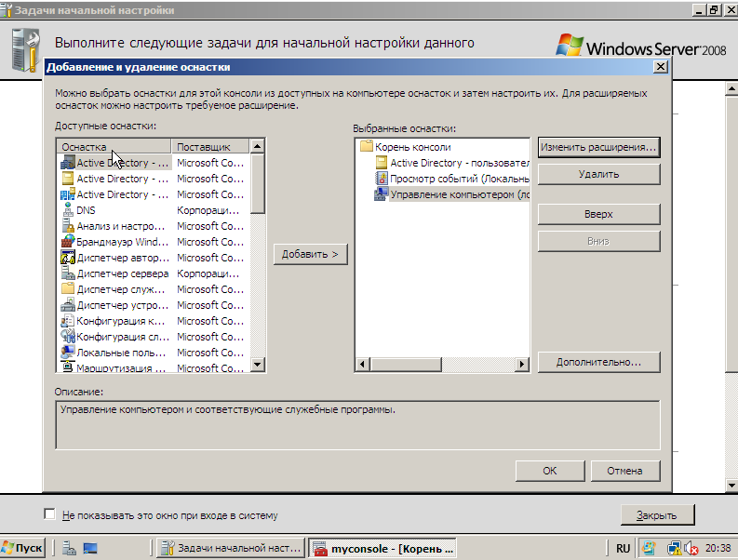Image resolution: width=738 pixels, height=560 pixels.
Task: Click the down arrow of the background window scrollbar
Action: pos(731,486)
